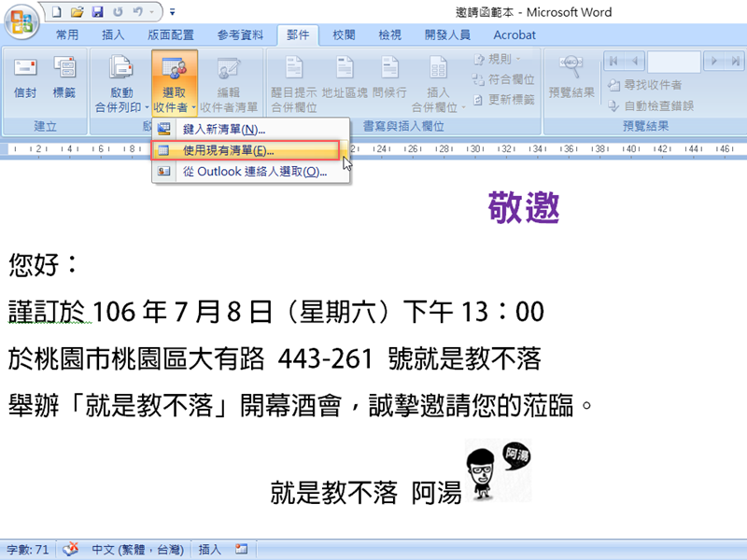
Task: Click the 信封 envelope button
Action: pyautogui.click(x=25, y=78)
